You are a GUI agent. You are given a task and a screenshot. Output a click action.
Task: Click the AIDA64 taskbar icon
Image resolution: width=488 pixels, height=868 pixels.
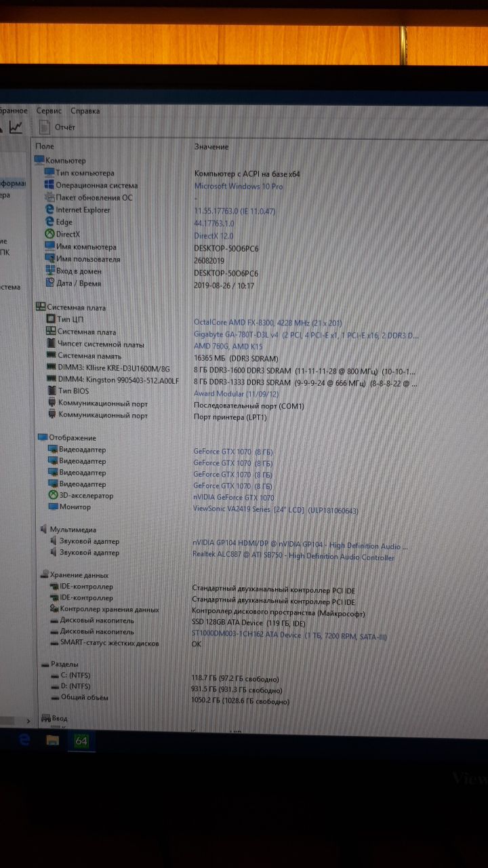(81, 741)
